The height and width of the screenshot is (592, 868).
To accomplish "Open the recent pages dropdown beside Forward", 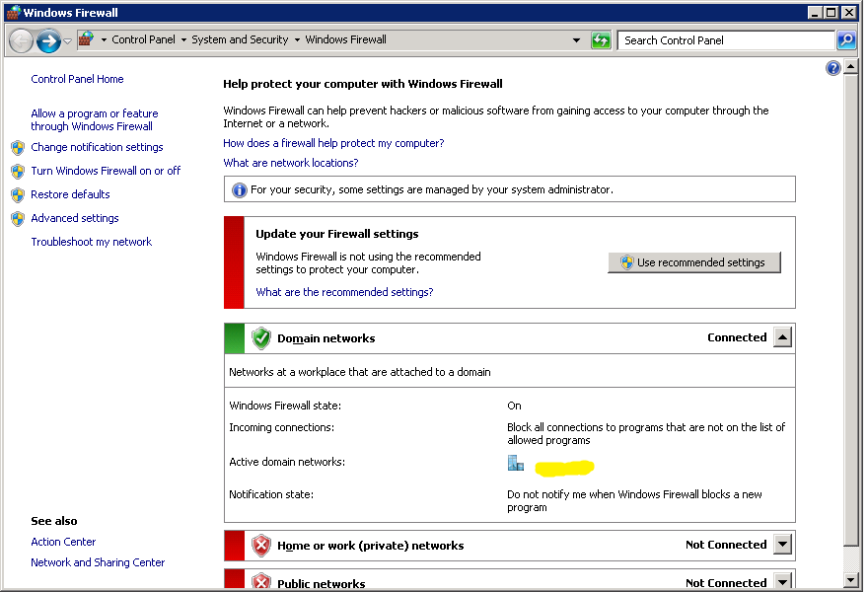I will coord(67,41).
